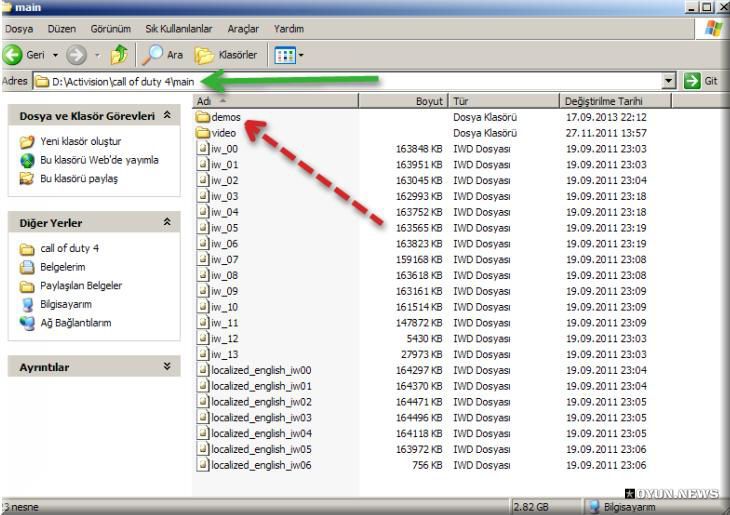Select the iw_00 file icon
730x515 pixels.
[x=203, y=149]
